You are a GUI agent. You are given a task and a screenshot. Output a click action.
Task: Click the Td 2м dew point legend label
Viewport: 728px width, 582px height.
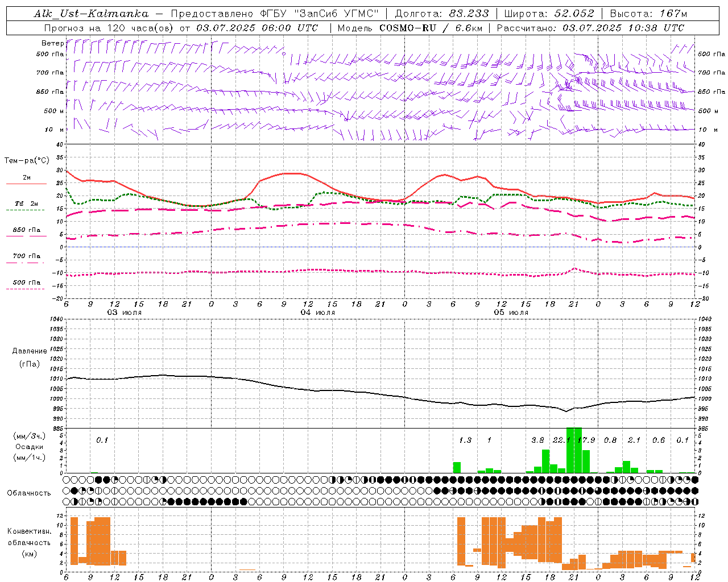coord(26,203)
